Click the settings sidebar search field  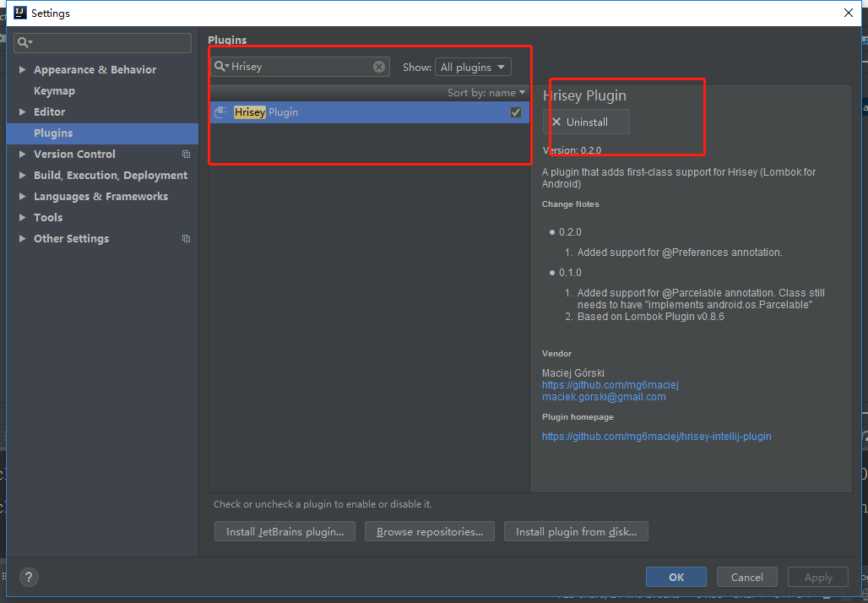pyautogui.click(x=102, y=42)
